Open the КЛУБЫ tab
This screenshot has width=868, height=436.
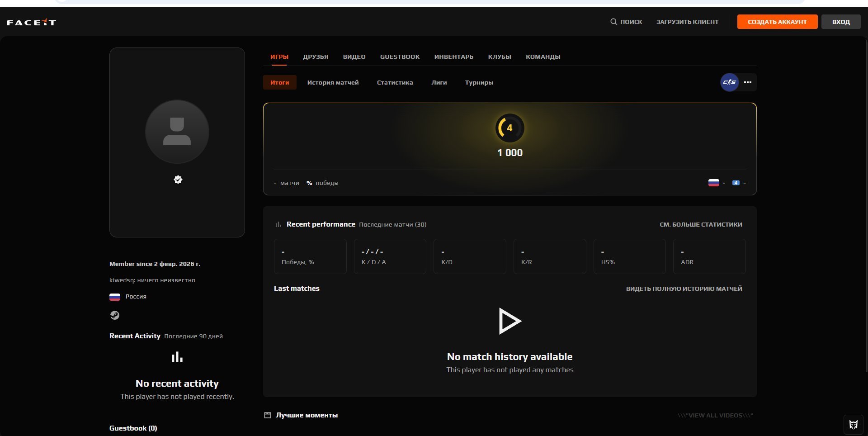[x=500, y=57]
